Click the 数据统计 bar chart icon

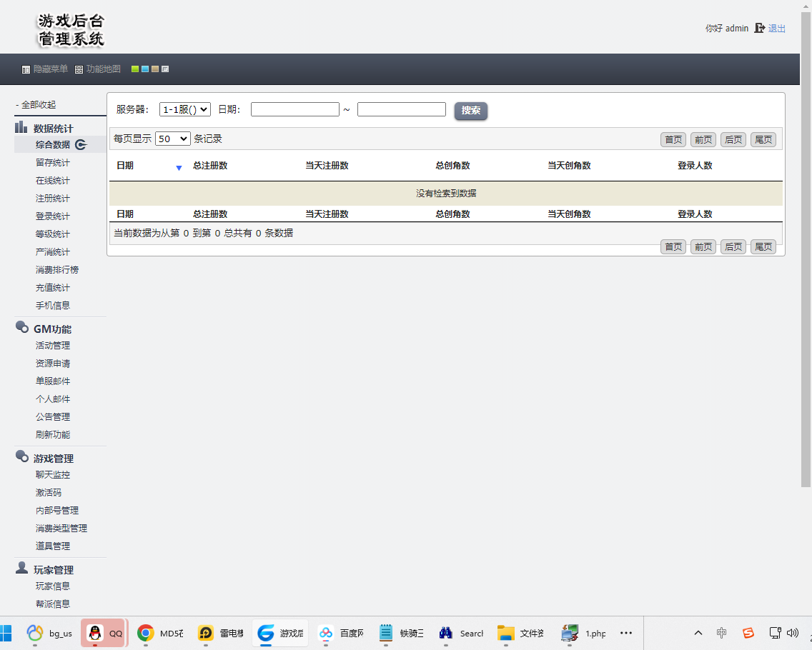coord(21,128)
